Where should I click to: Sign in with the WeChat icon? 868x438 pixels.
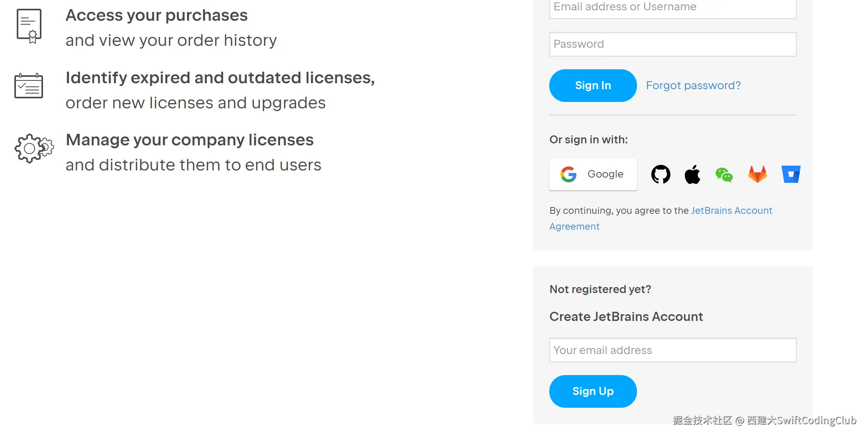(724, 174)
